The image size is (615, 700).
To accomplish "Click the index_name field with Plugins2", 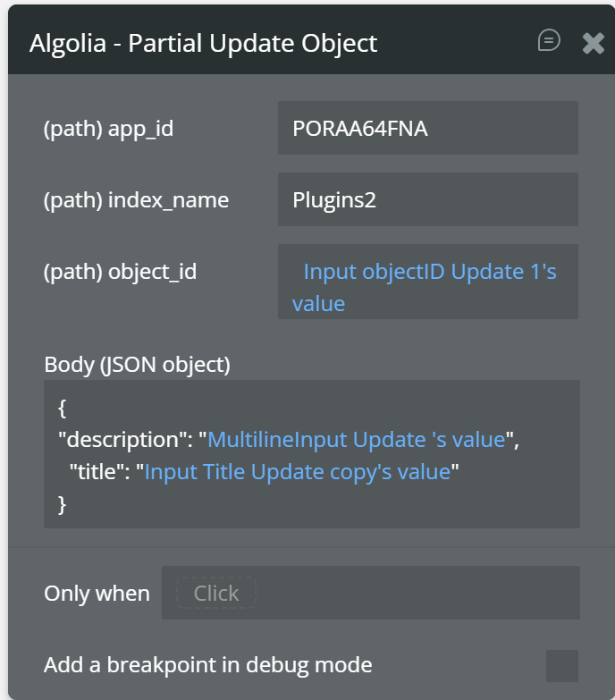I will pos(427,199).
